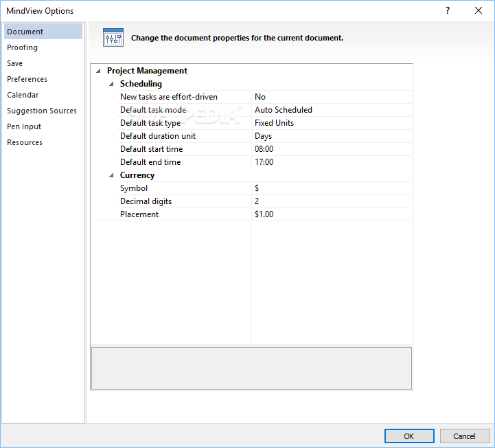This screenshot has width=495, height=448.
Task: Click the Currency heading
Action: [x=137, y=175]
